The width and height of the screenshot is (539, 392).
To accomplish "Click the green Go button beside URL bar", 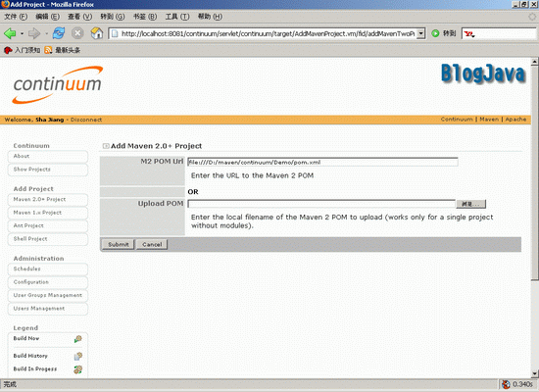I will pos(435,33).
